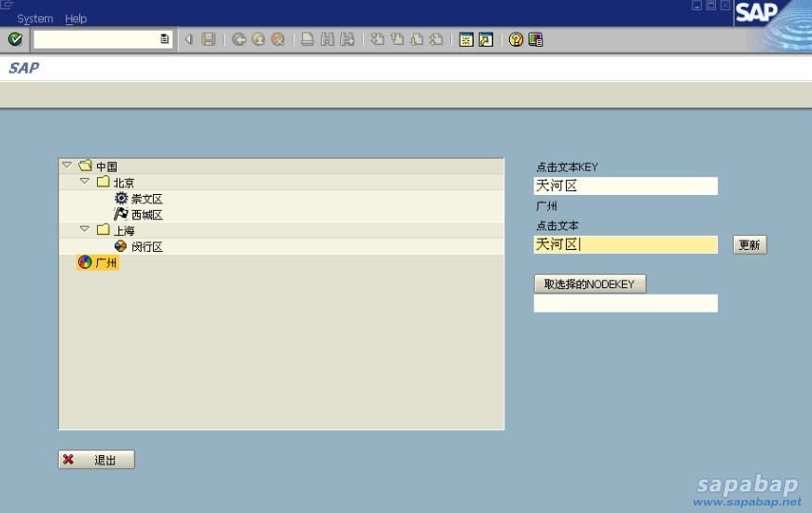Collapse the 中国 root node
The image size is (812, 513).
(x=67, y=165)
